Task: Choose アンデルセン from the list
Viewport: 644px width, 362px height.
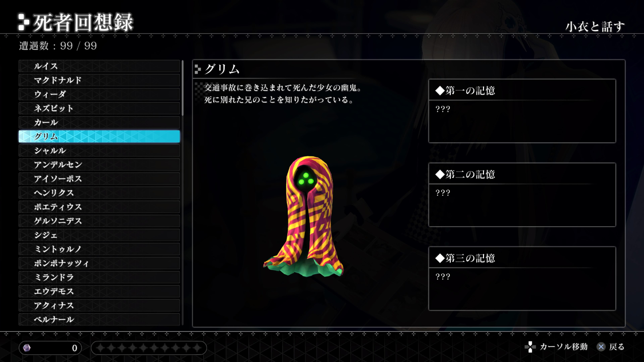Action: coord(99,165)
